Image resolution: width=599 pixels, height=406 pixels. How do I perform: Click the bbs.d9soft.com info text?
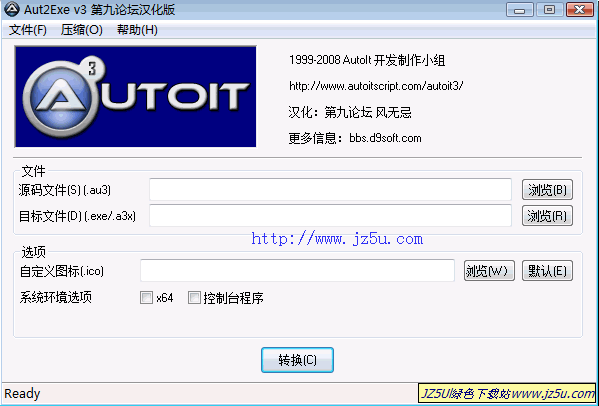385,138
